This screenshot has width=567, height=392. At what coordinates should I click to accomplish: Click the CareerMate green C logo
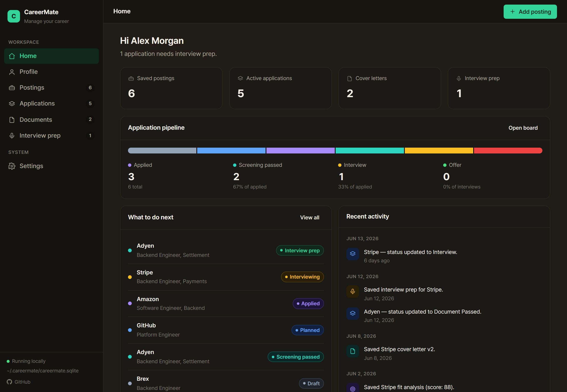pyautogui.click(x=14, y=16)
